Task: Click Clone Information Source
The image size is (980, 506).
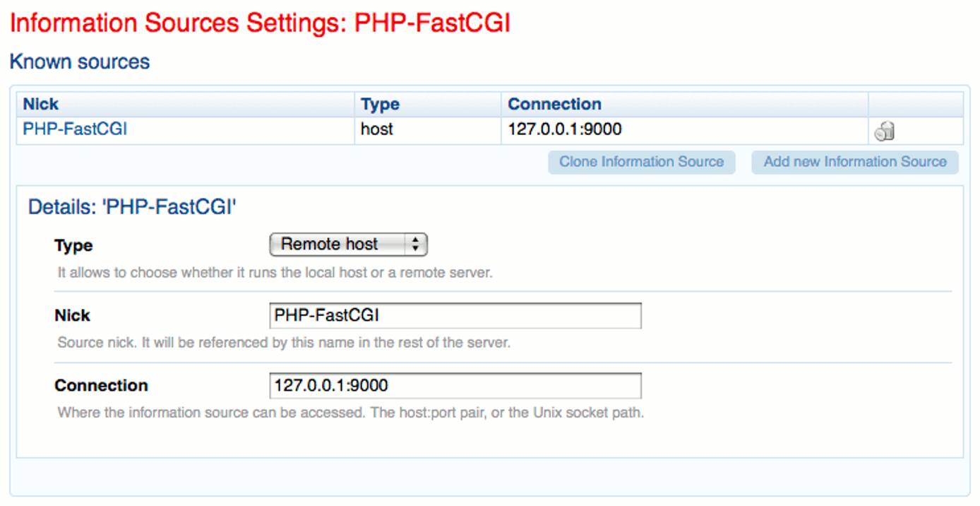Action: point(642,162)
